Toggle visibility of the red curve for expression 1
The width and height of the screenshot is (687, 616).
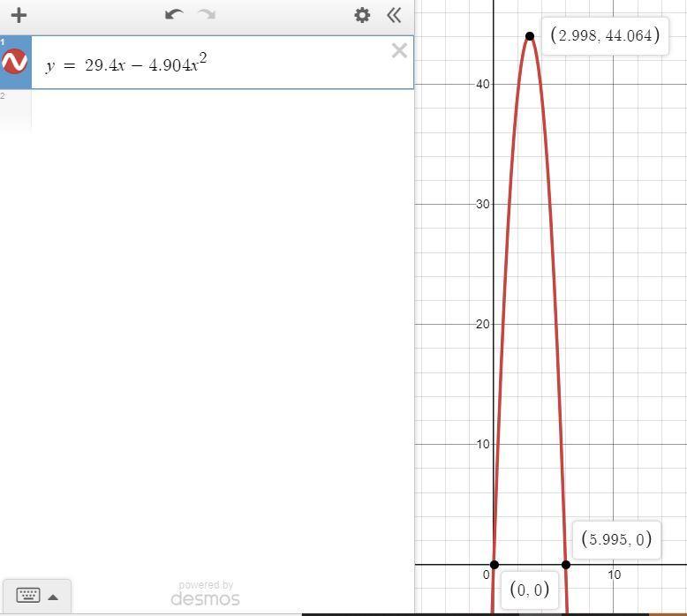coord(15,61)
